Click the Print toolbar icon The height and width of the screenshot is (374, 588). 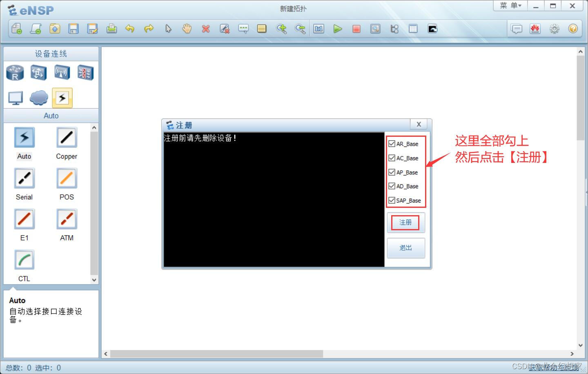(111, 29)
